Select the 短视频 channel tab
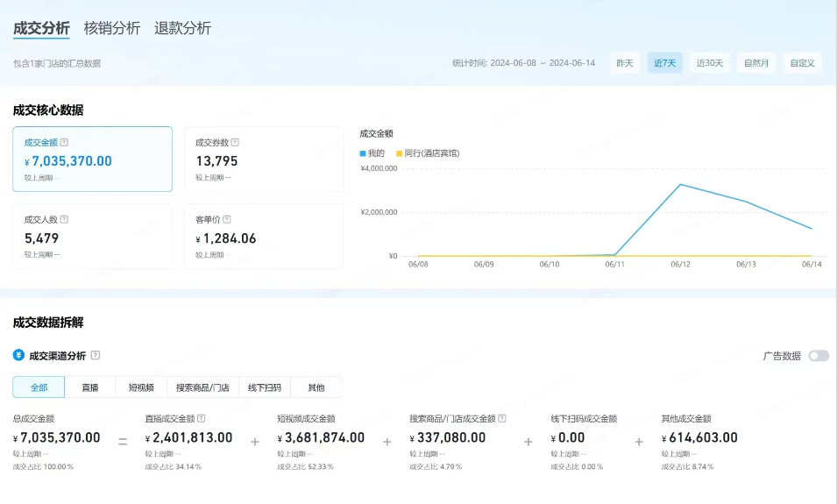Screen dimensions: 837x504 point(141,387)
